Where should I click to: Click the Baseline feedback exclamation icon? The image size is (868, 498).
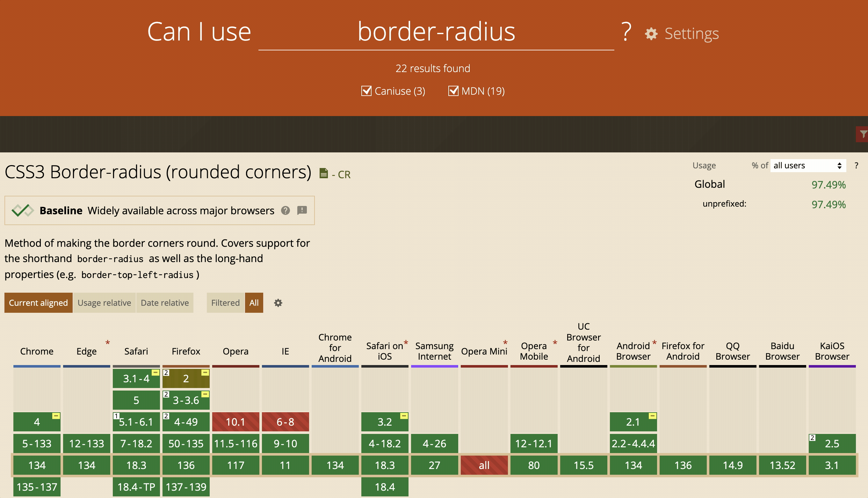(302, 210)
